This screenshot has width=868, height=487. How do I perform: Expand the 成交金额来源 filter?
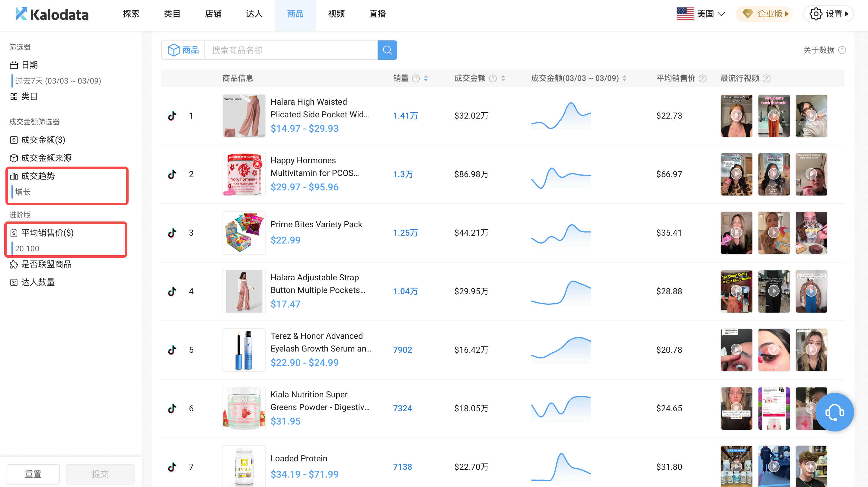41,158
